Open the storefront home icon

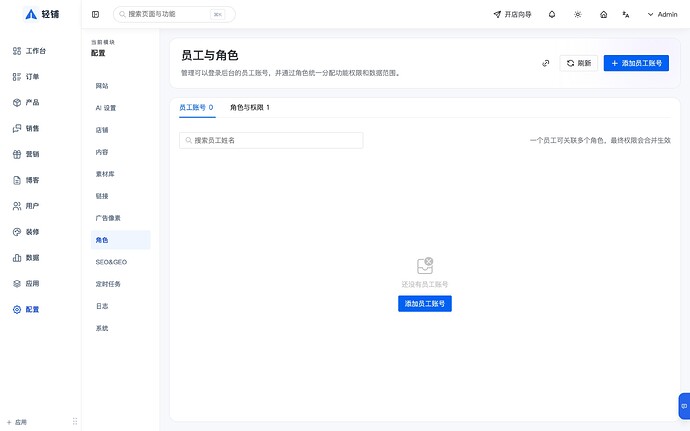click(604, 15)
